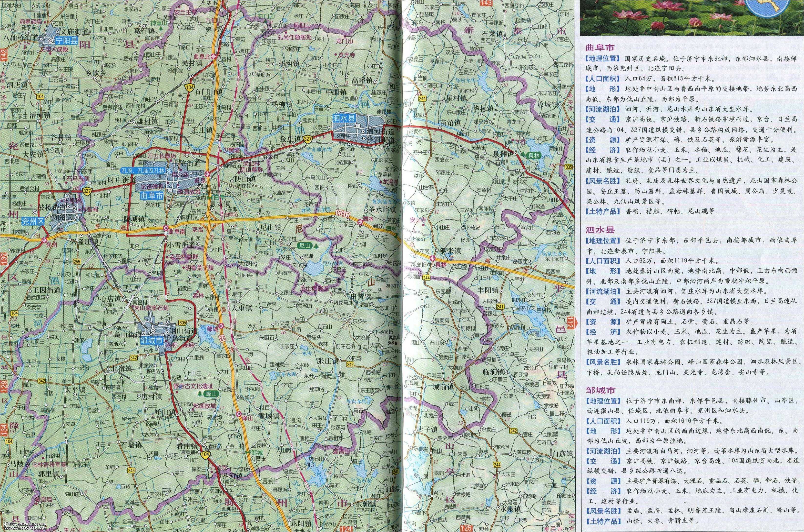Click the 345 road number shield
This screenshot has height=532, width=804.
click(131, 470)
